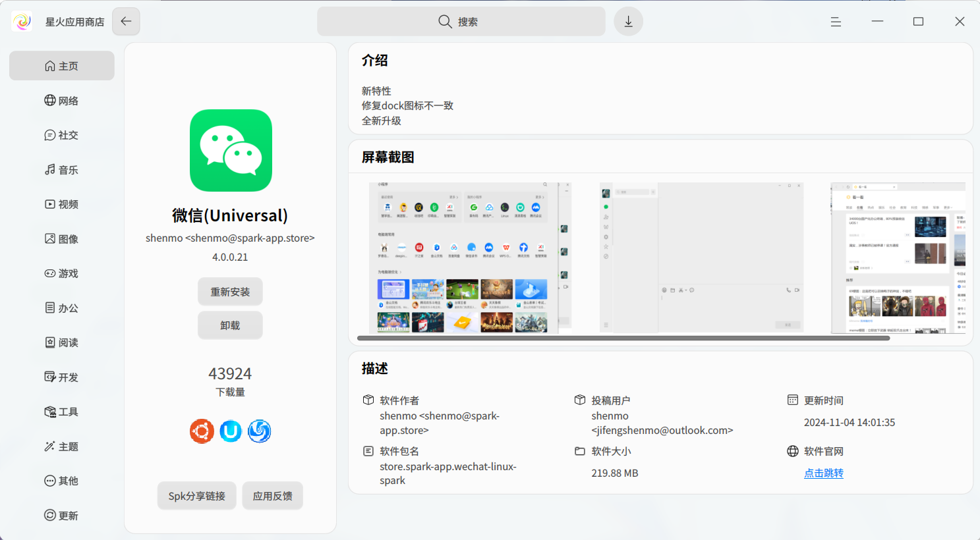
Task: Open the 视频 category
Action: [62, 204]
